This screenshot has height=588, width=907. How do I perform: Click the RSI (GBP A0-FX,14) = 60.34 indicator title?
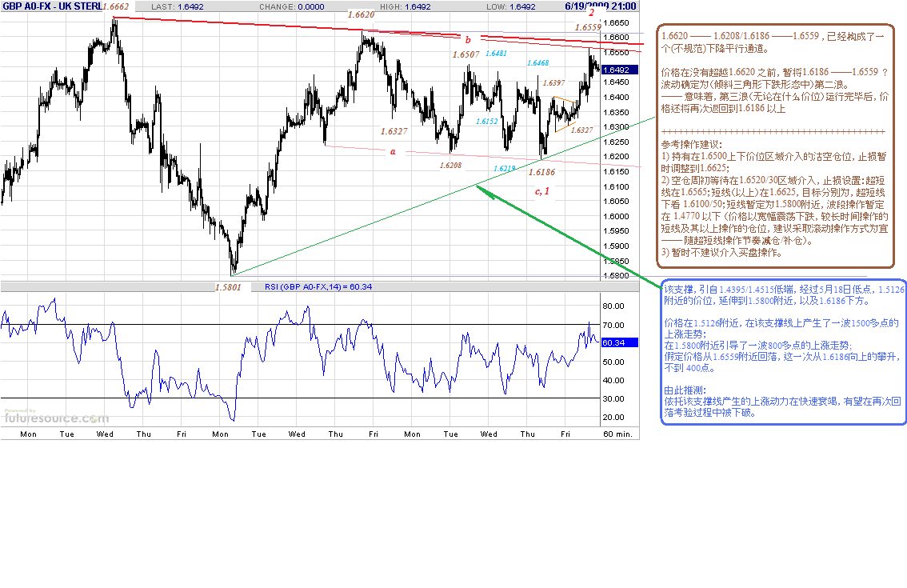tap(318, 287)
